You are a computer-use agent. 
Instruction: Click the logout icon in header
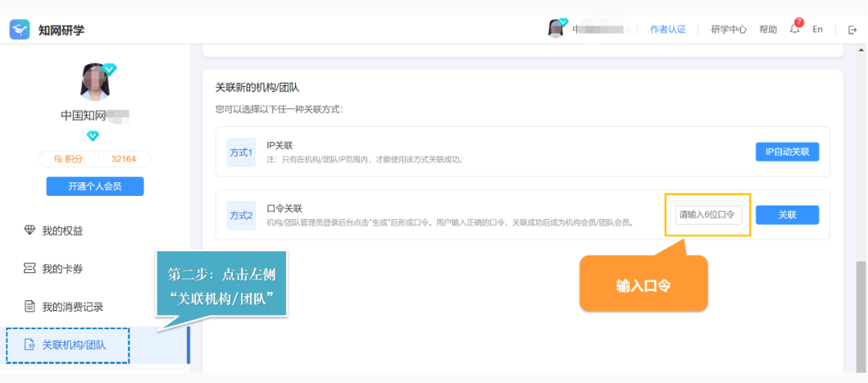(853, 30)
